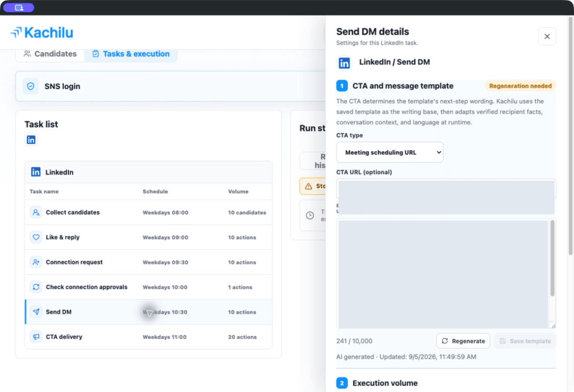Click the Send DM paper plane icon
Image resolution: width=574 pixels, height=392 pixels.
pyautogui.click(x=36, y=312)
